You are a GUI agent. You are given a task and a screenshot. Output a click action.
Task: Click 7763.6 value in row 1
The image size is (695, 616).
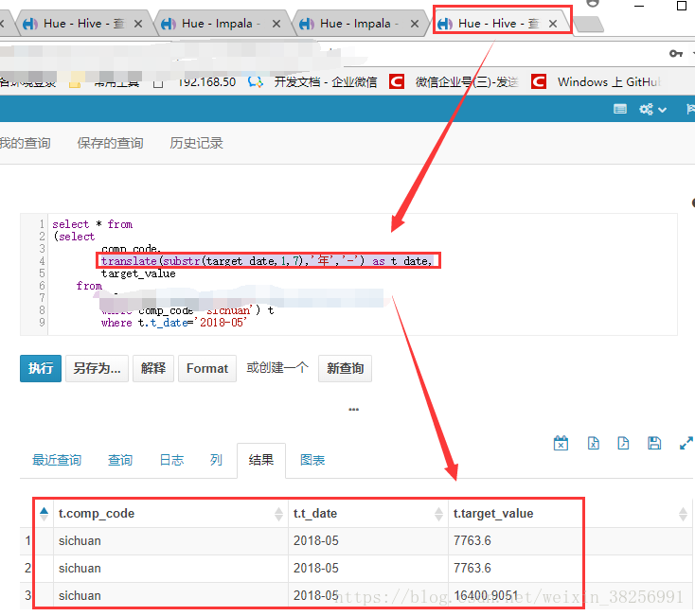click(472, 540)
